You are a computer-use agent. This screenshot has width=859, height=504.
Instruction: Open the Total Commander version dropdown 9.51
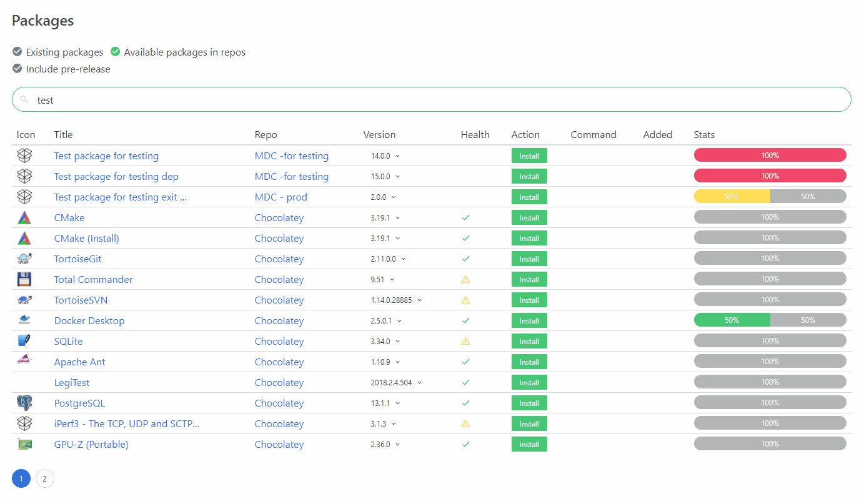click(383, 279)
